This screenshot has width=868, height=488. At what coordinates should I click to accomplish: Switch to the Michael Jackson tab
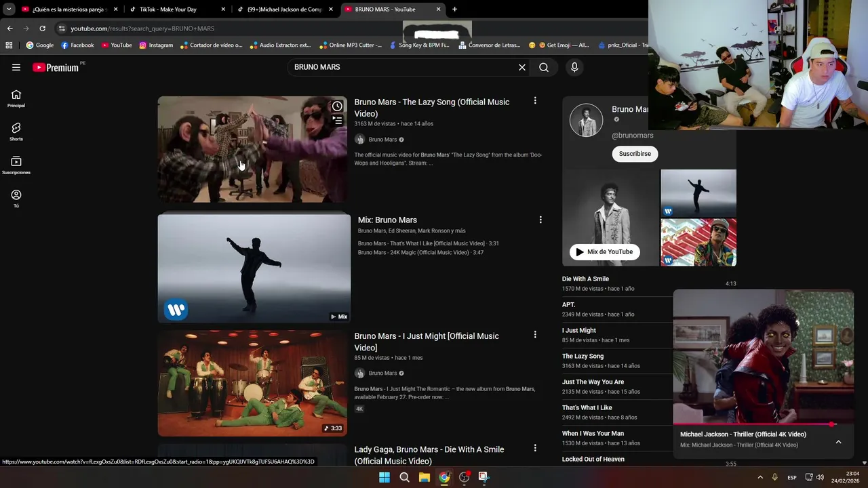point(285,9)
